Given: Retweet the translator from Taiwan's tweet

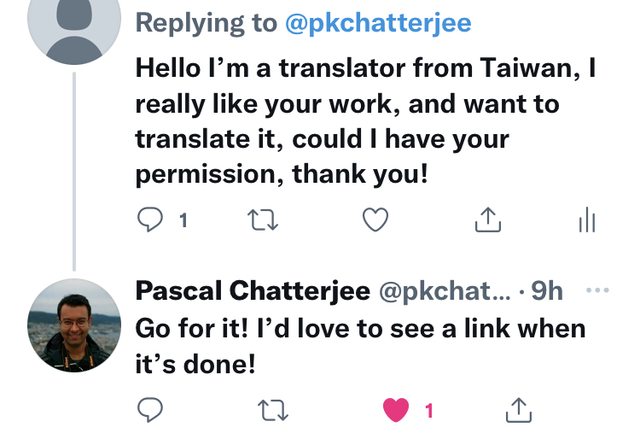Looking at the screenshot, I should (261, 220).
